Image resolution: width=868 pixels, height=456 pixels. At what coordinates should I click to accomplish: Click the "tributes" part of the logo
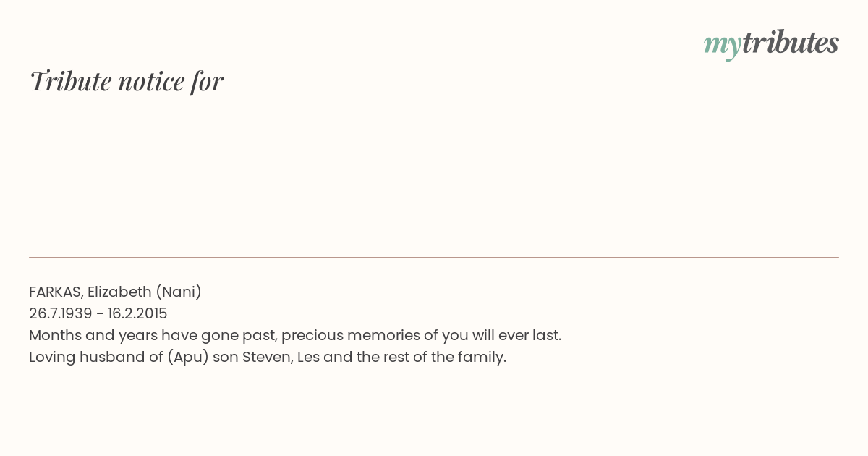[x=791, y=43]
